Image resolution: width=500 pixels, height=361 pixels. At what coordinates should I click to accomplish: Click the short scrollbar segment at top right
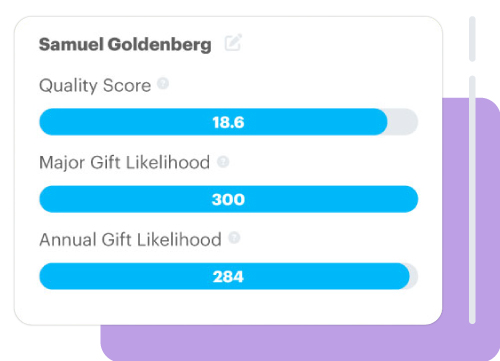[x=472, y=39]
